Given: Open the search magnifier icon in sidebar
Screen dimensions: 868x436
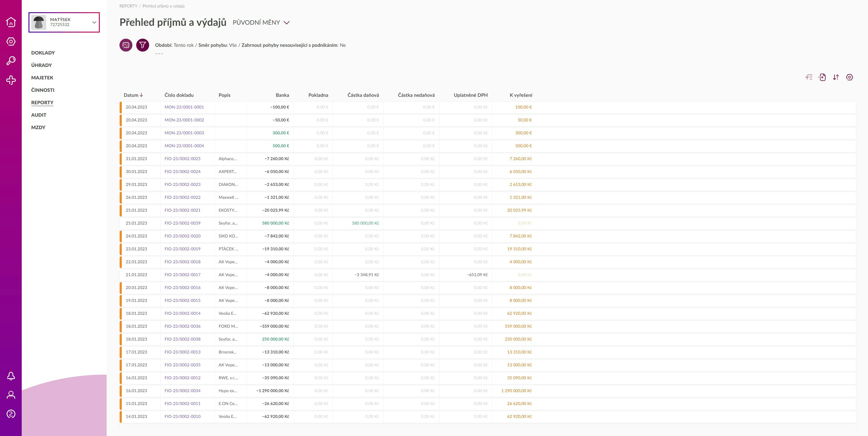Looking at the screenshot, I should tap(11, 61).
